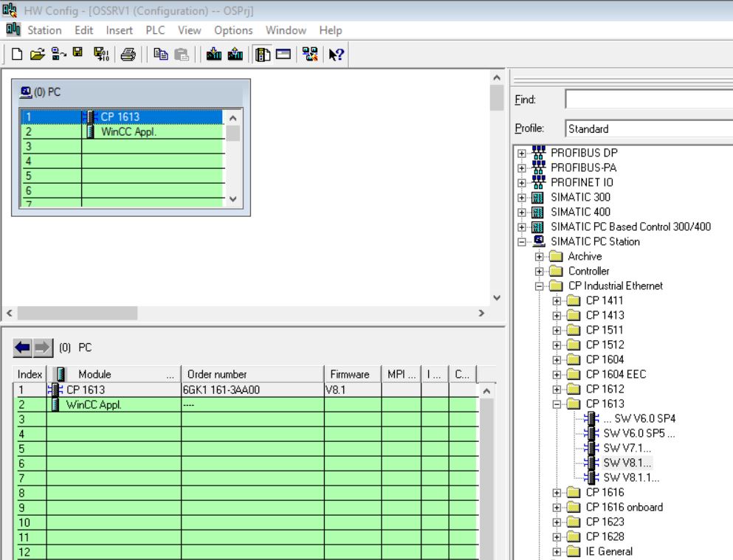The image size is (733, 560).
Task: Click the Find text field in catalog
Action: point(649,100)
